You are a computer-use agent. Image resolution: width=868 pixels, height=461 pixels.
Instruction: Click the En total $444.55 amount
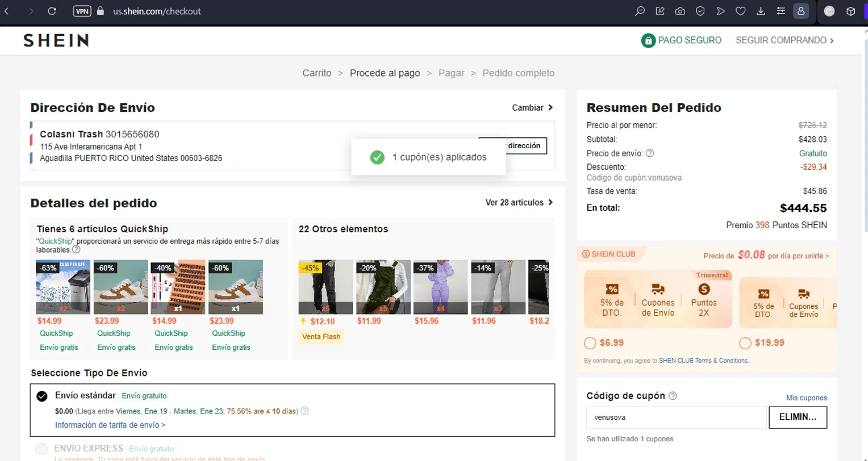click(x=803, y=208)
